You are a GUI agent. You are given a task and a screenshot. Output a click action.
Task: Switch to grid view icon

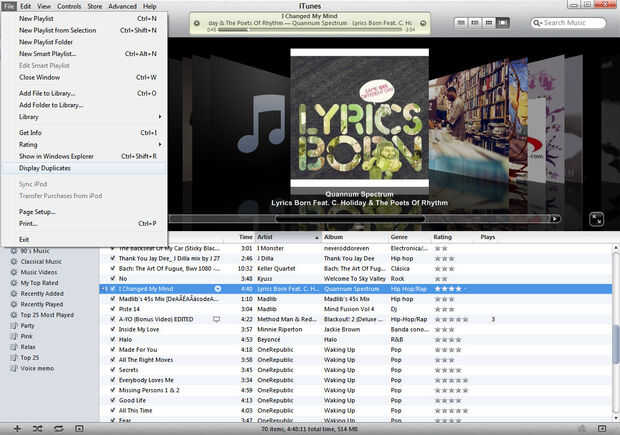pos(489,23)
